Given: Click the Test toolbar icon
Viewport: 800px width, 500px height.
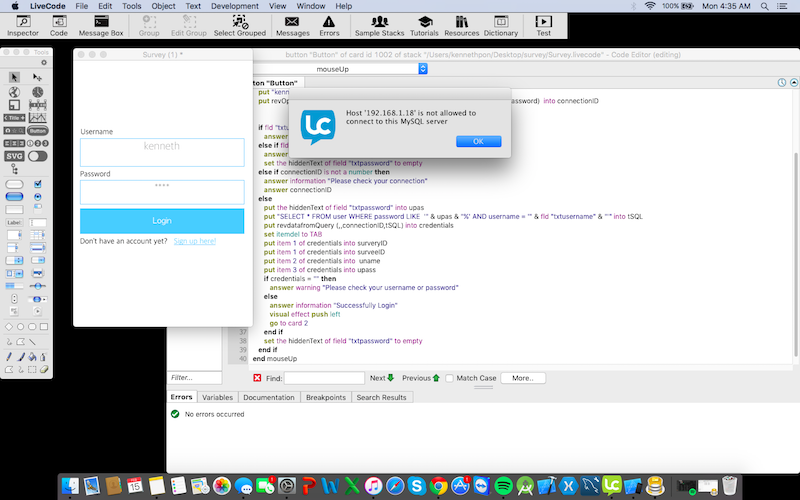Looking at the screenshot, I should point(544,25).
